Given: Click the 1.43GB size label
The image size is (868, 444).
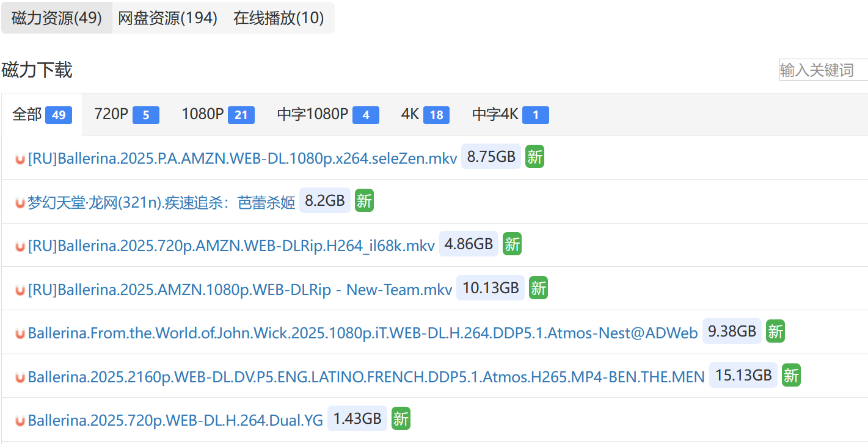Looking at the screenshot, I should pyautogui.click(x=357, y=419).
